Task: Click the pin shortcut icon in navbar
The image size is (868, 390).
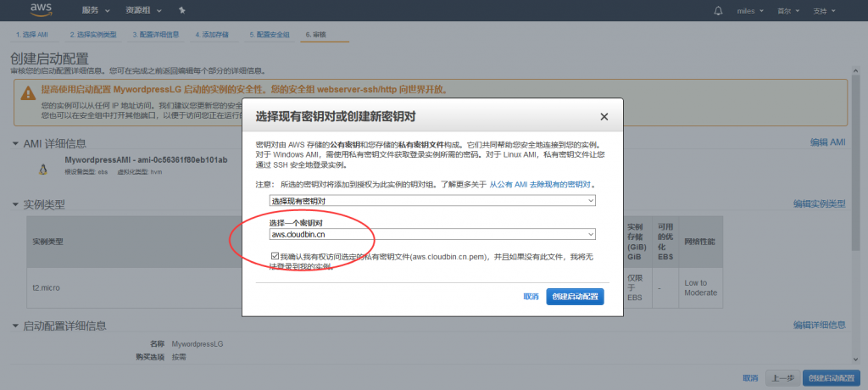Action: pos(183,10)
